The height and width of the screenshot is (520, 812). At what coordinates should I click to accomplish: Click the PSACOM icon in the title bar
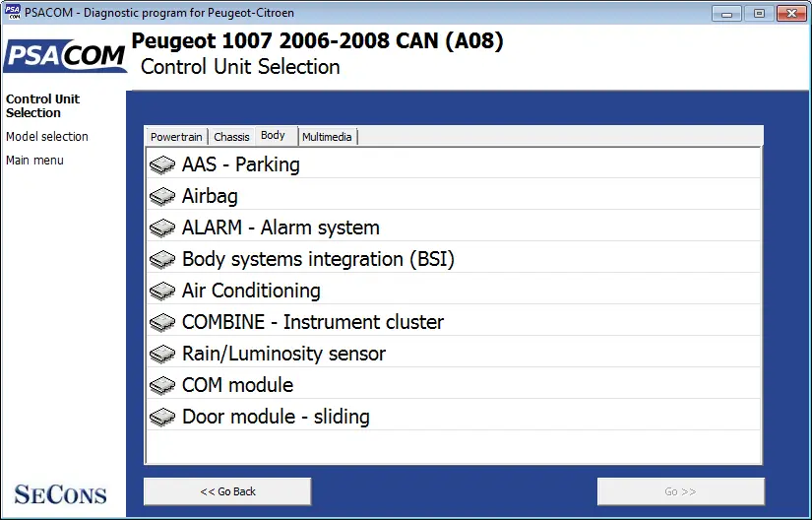point(13,12)
